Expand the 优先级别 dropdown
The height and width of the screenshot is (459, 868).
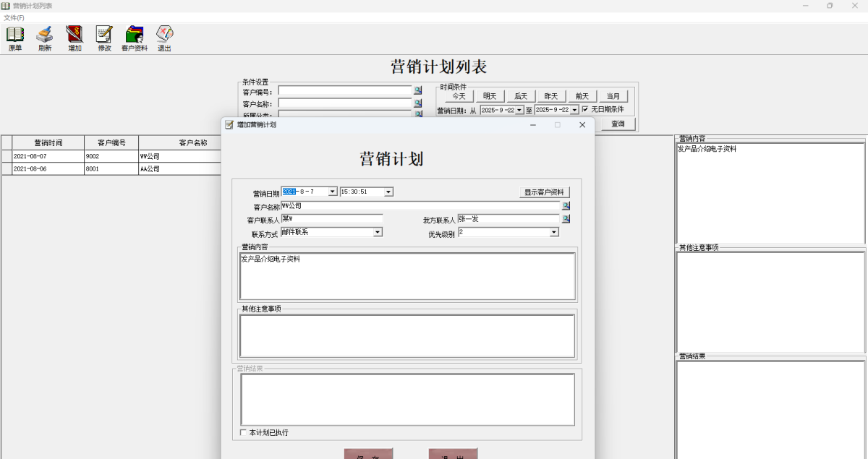point(553,232)
